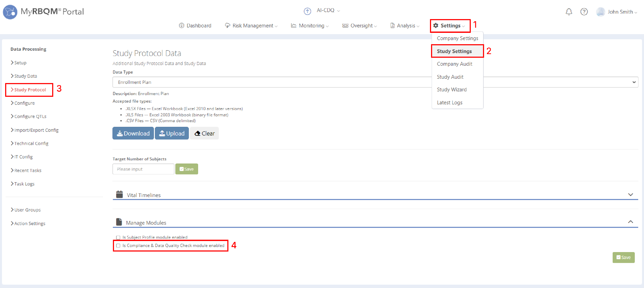
Task: Open the Data Type Enrollment Plan dropdown
Action: pos(375,82)
